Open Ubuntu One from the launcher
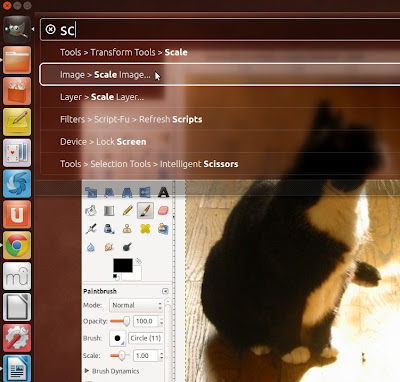 (17, 214)
